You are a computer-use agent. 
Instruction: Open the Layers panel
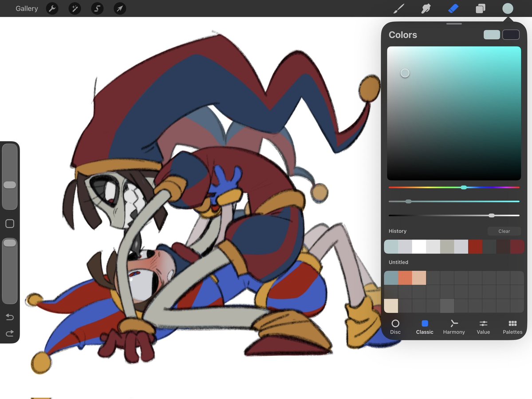pos(481,8)
